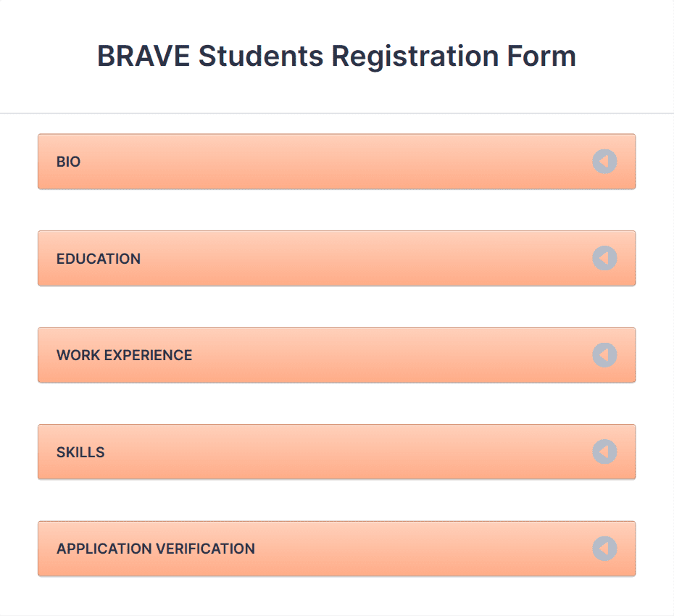
Task: Expand the EDUCATION accordion panel
Action: tap(336, 258)
